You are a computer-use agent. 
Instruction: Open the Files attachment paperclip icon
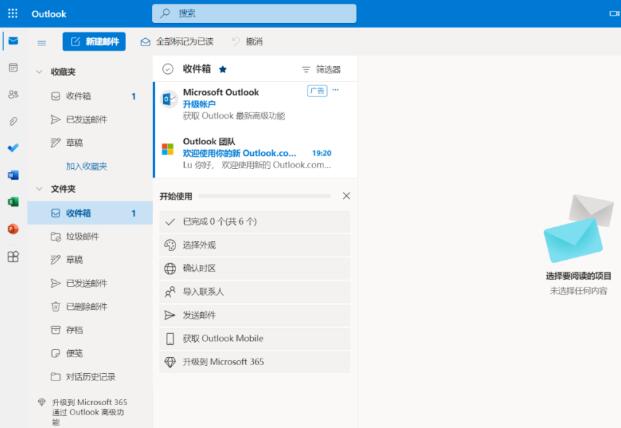pos(13,121)
